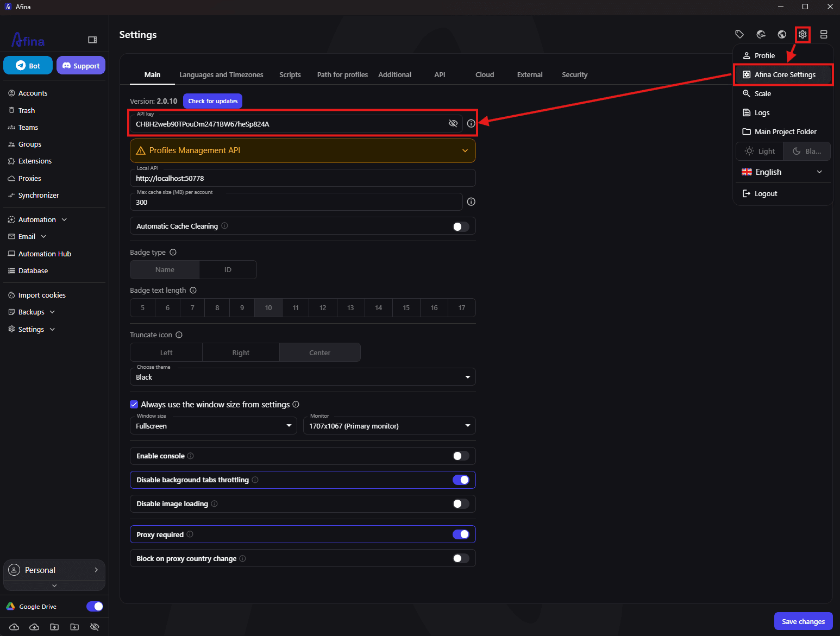This screenshot has height=636, width=840.
Task: Click the plain globe icon in top bar
Action: point(782,34)
